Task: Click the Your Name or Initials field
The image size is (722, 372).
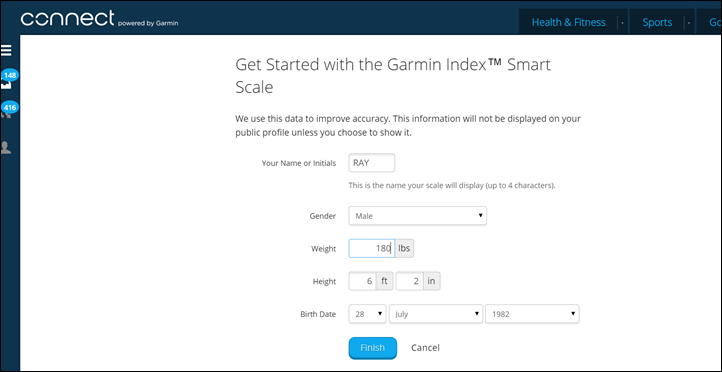Action: [x=372, y=163]
